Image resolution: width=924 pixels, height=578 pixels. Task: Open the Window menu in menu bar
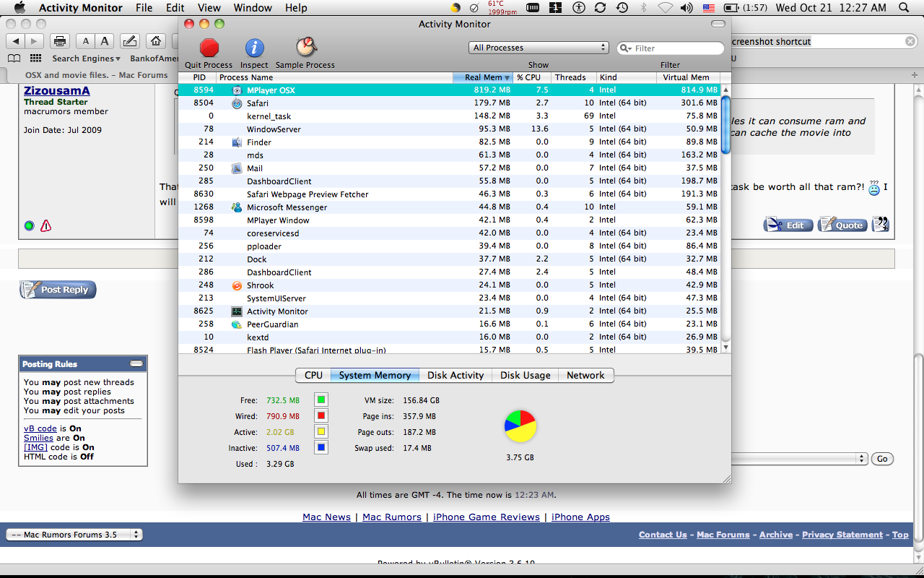[253, 8]
